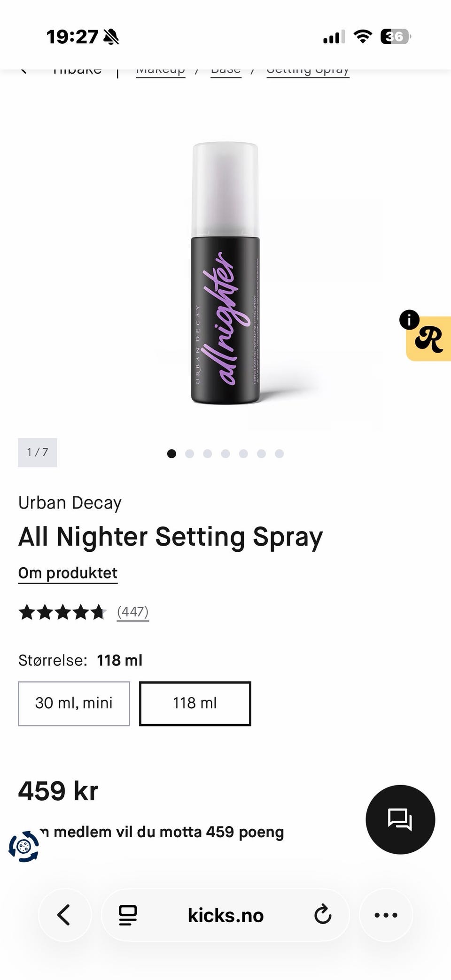Select the 30 ml, mini size
Viewport: 451px width, 980px height.
tap(74, 703)
